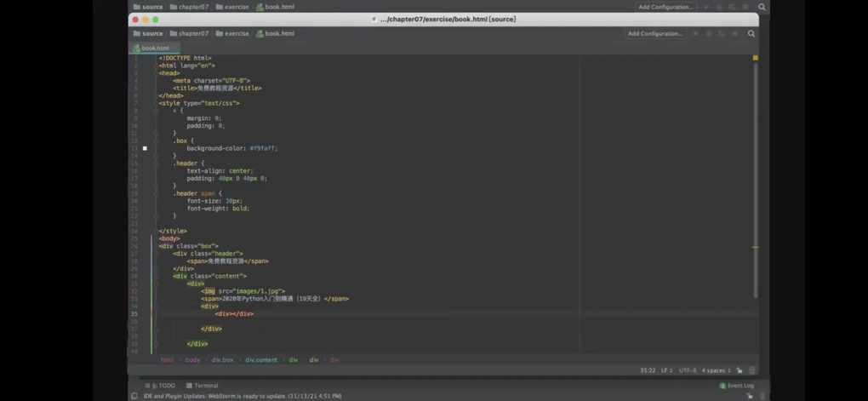Open the Terminal tool window tab
Screen dimensions: 868x401
[202, 386]
